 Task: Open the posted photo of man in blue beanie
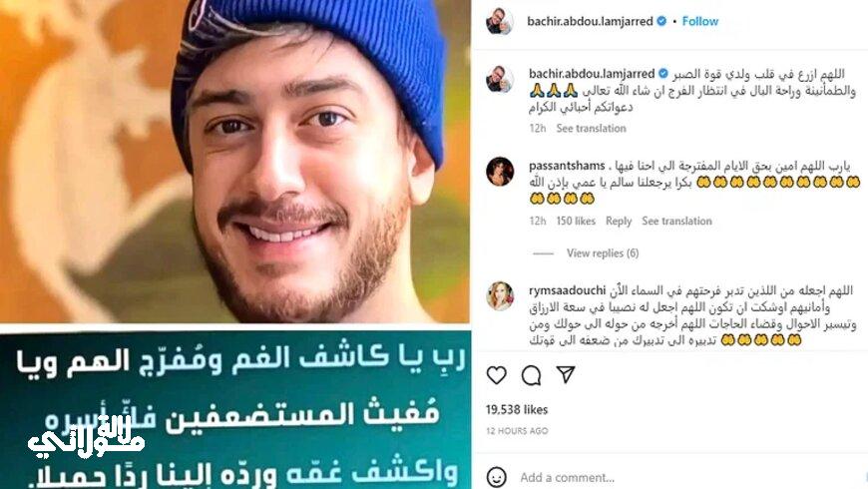(x=235, y=162)
